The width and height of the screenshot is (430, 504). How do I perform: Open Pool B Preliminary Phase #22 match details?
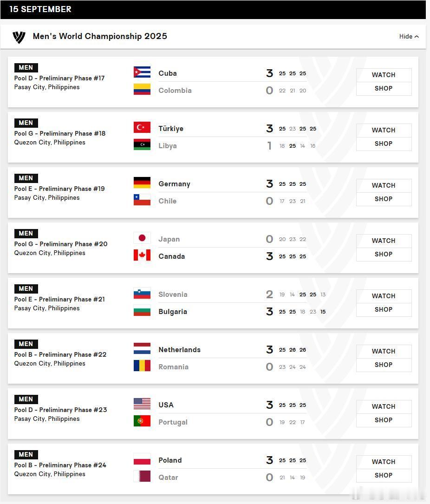(x=60, y=354)
